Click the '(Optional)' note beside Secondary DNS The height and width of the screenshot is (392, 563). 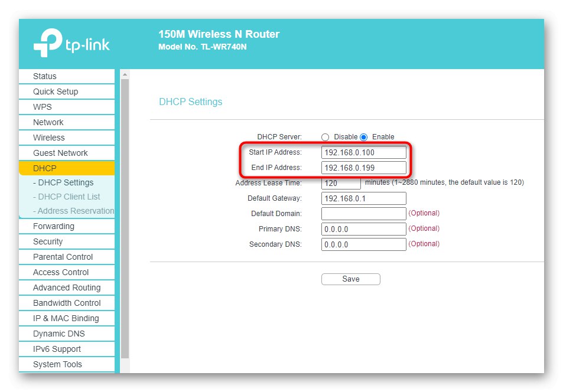click(x=424, y=244)
